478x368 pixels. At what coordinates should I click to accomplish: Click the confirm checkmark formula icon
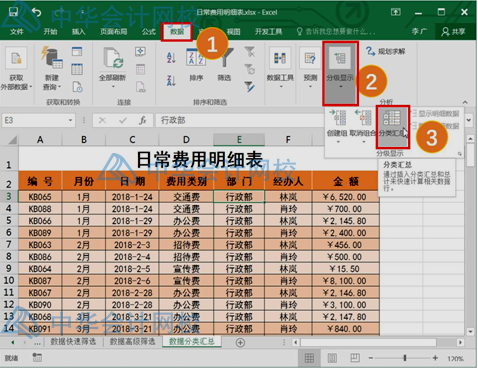[123, 120]
